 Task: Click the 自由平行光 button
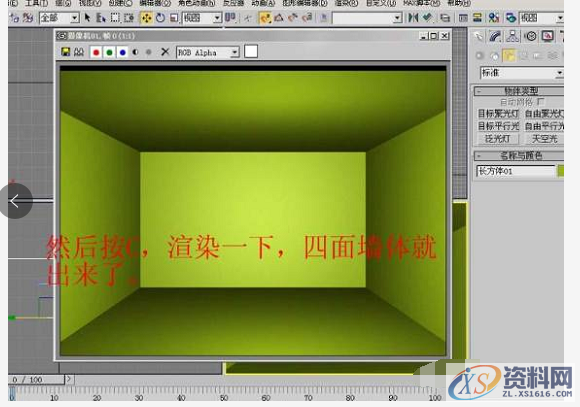[544, 126]
